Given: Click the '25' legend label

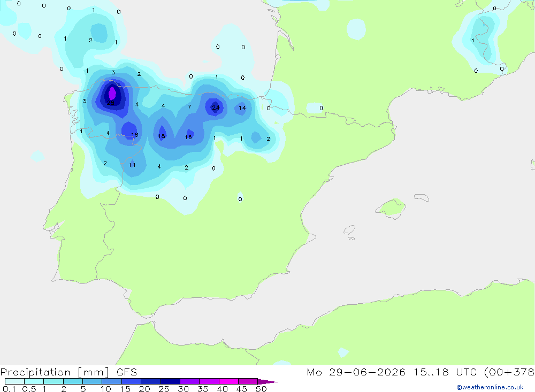Looking at the screenshot, I should pos(164,389).
